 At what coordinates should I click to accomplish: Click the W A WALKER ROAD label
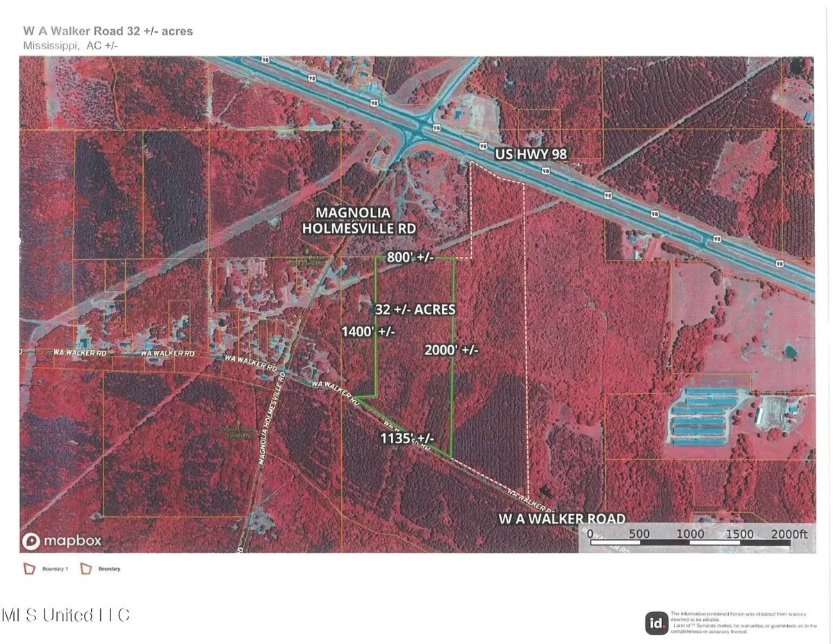coord(561,518)
